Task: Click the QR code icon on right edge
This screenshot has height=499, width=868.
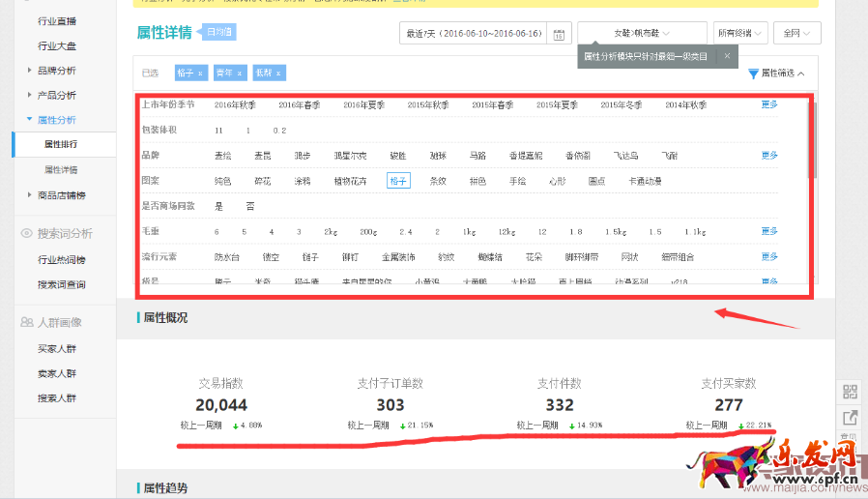Action: click(850, 392)
